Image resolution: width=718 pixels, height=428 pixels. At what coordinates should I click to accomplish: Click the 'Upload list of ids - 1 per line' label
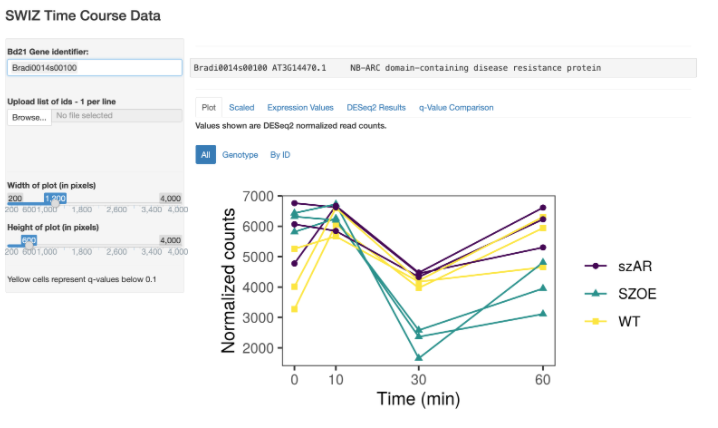[61, 102]
